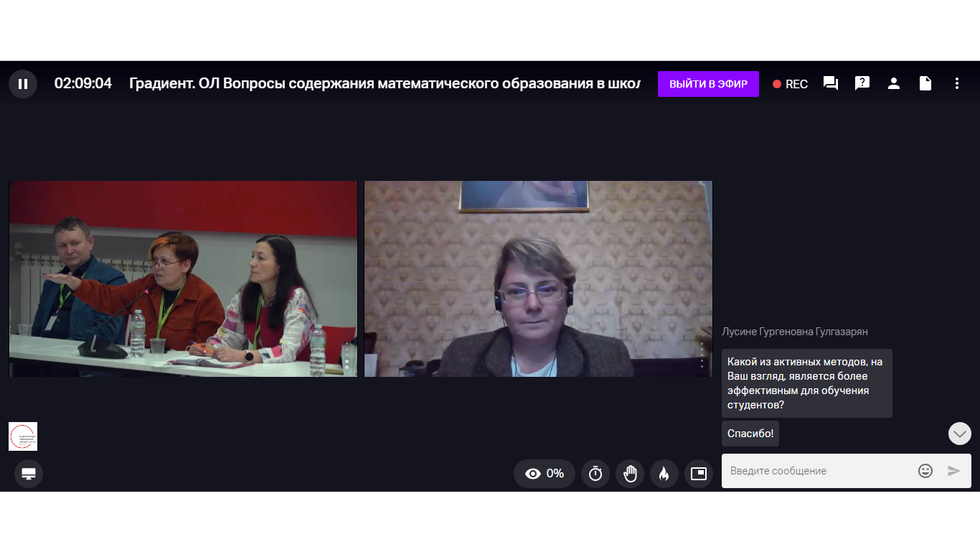Click the message input field
This screenshot has width=980, height=552.
[818, 471]
